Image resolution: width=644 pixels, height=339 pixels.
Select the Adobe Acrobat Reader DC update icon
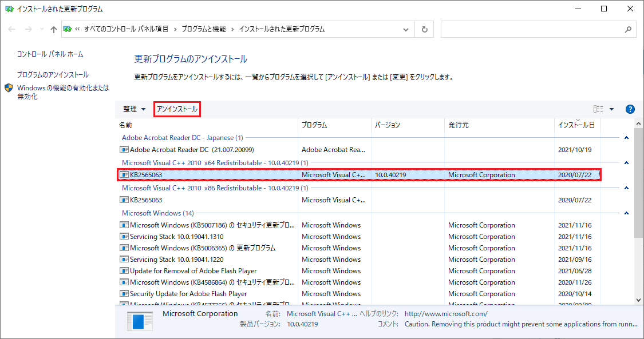pyautogui.click(x=124, y=150)
